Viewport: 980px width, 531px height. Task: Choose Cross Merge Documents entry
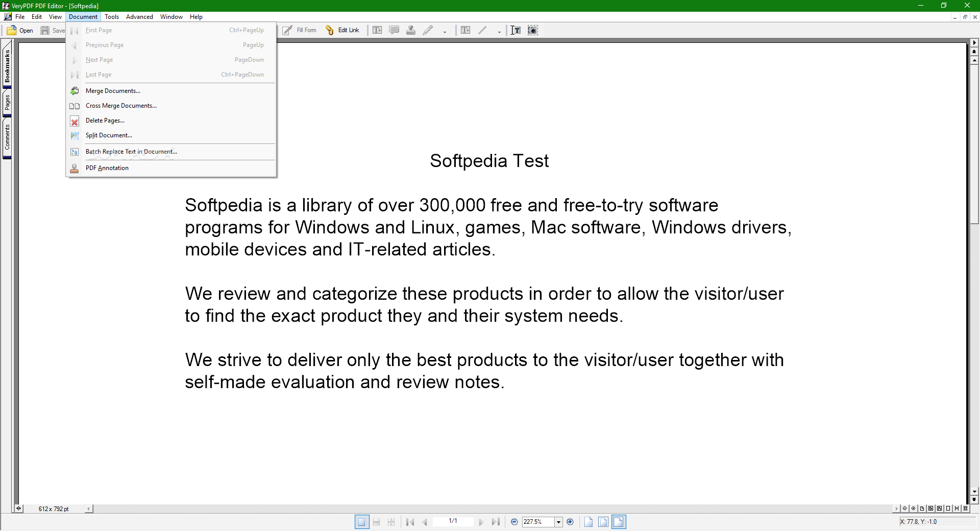coord(171,106)
